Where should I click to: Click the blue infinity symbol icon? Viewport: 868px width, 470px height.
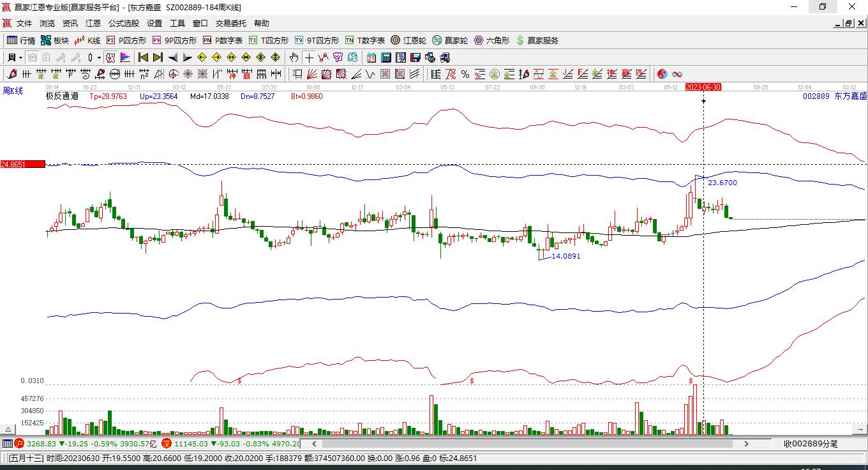(677, 74)
